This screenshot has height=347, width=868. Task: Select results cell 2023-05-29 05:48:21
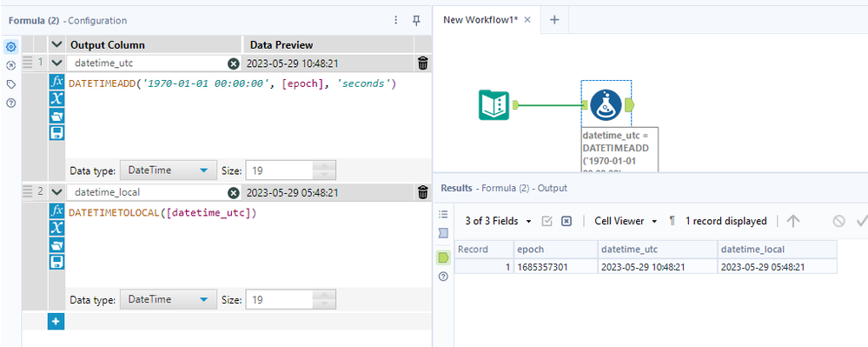(x=778, y=267)
